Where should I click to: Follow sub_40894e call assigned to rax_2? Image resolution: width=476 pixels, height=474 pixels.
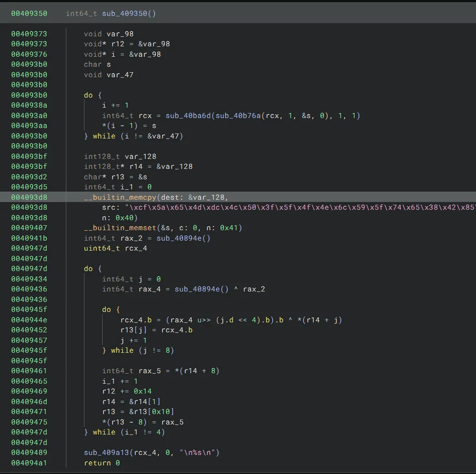[179, 238]
